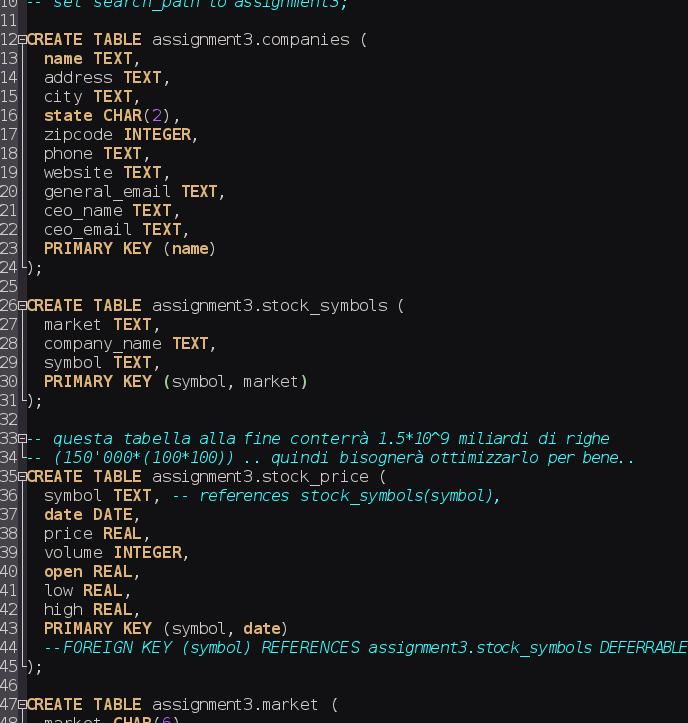Click the company_name column definition
688x723 pixels.
coord(130,344)
